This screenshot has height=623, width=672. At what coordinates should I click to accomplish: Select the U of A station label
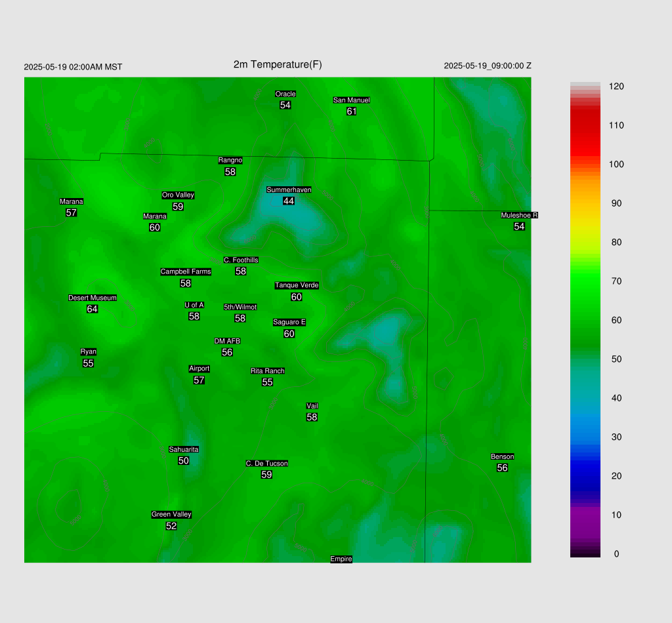(x=194, y=305)
